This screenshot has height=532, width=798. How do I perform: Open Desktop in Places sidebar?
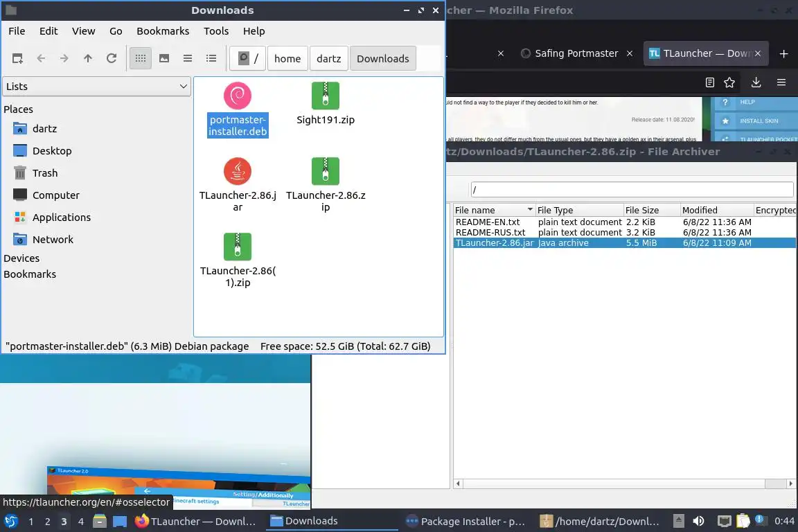click(43, 151)
